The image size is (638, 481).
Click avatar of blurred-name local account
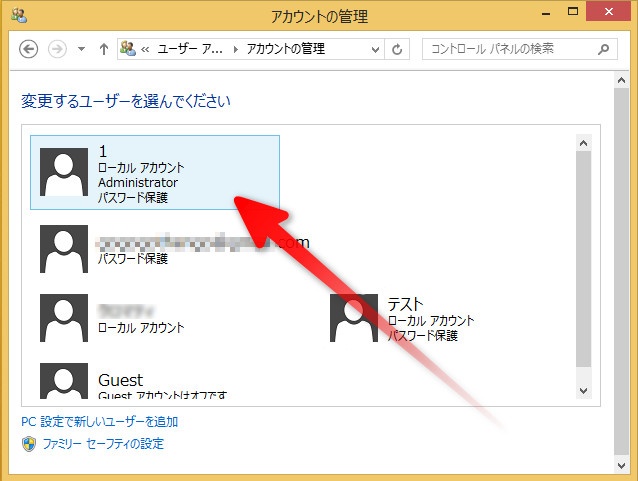(64, 318)
